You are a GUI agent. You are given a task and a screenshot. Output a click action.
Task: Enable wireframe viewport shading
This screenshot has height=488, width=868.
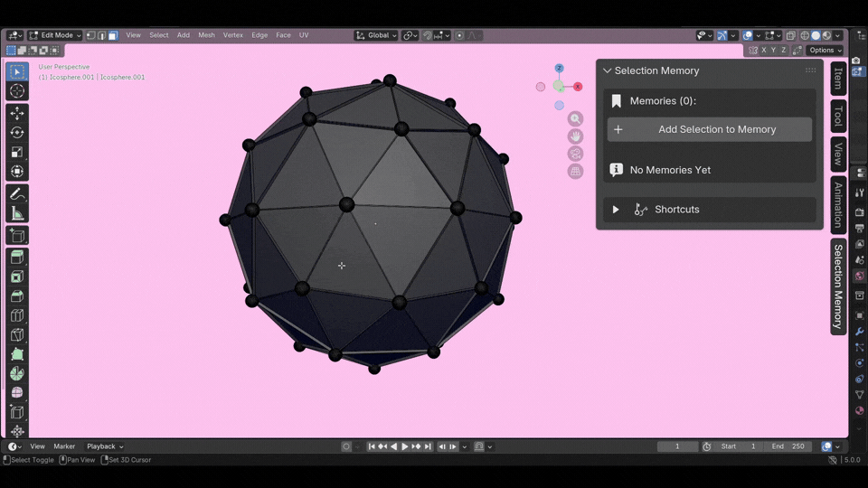(x=805, y=35)
